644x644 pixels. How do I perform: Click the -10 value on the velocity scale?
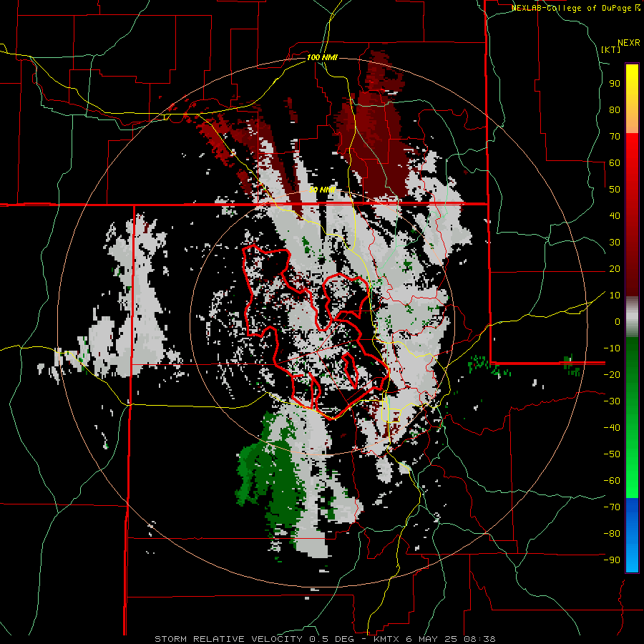click(x=612, y=348)
